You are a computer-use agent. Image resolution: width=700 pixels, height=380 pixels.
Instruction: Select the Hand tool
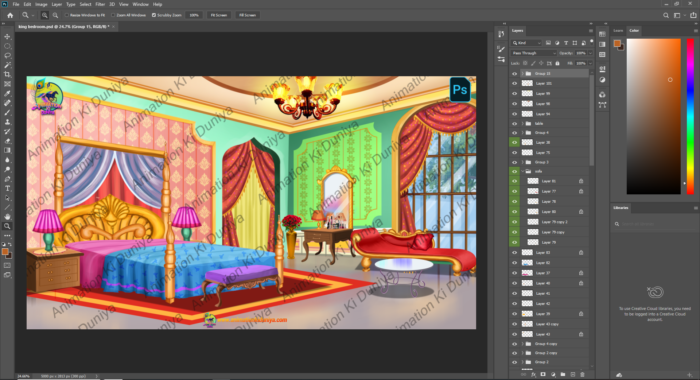point(7,217)
